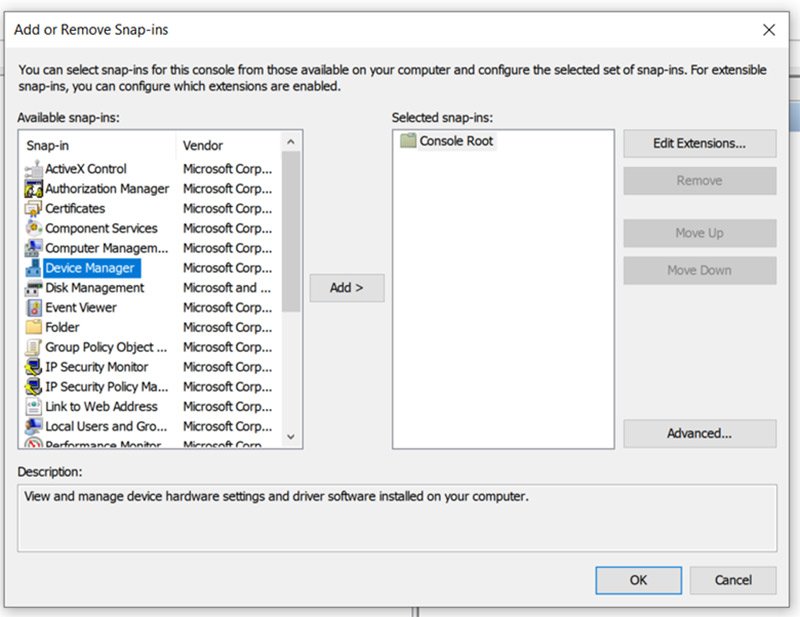Viewport: 800px width, 617px height.
Task: Select Link to Web Address entry
Action: pyautogui.click(x=101, y=407)
